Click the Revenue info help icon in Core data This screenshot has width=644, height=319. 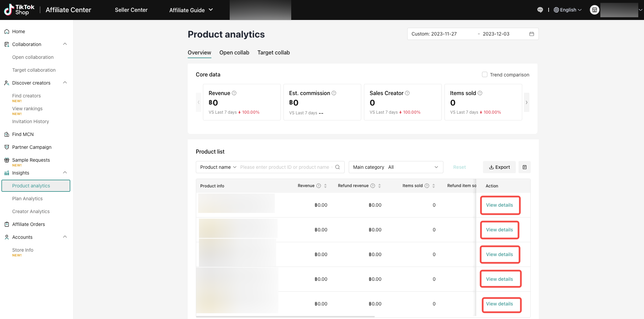pos(234,93)
